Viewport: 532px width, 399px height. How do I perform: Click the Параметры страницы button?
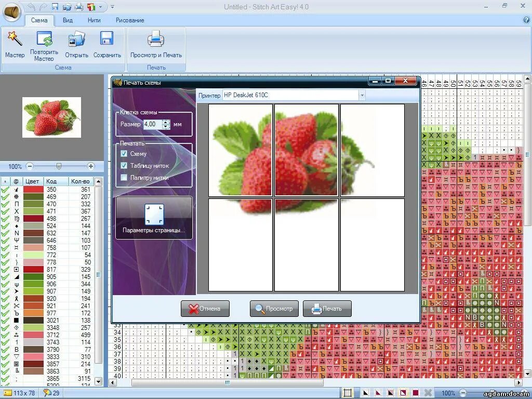tap(154, 217)
